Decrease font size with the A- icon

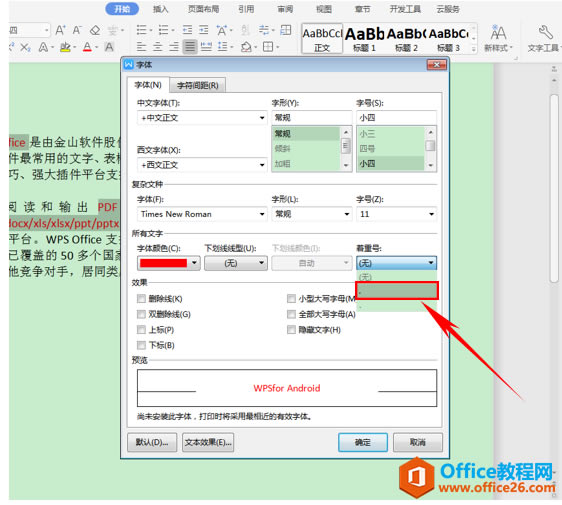tap(77, 30)
